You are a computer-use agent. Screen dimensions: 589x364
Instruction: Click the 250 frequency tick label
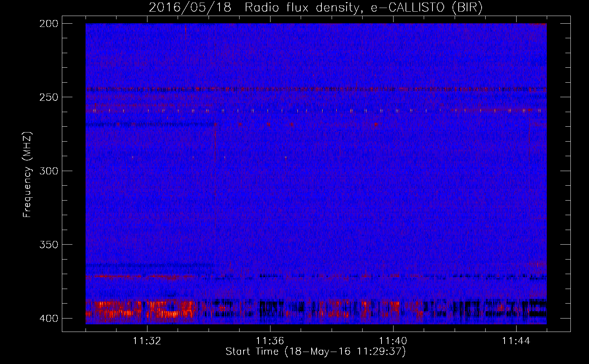[49, 97]
